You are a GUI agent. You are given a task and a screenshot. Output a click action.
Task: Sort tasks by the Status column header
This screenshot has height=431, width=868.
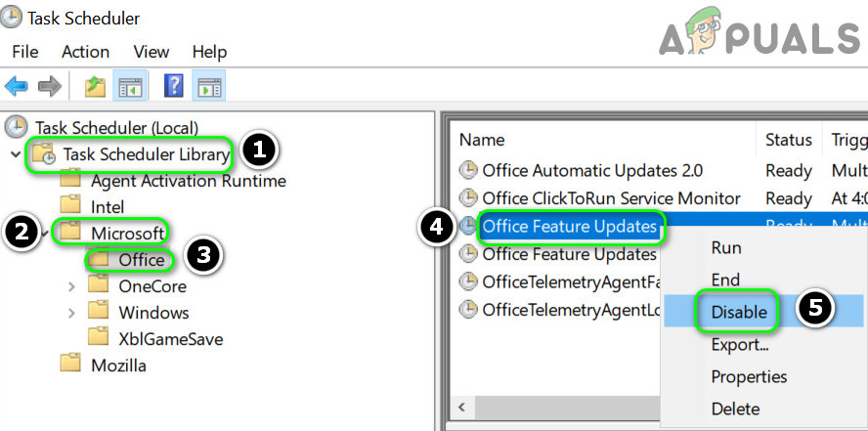(789, 140)
